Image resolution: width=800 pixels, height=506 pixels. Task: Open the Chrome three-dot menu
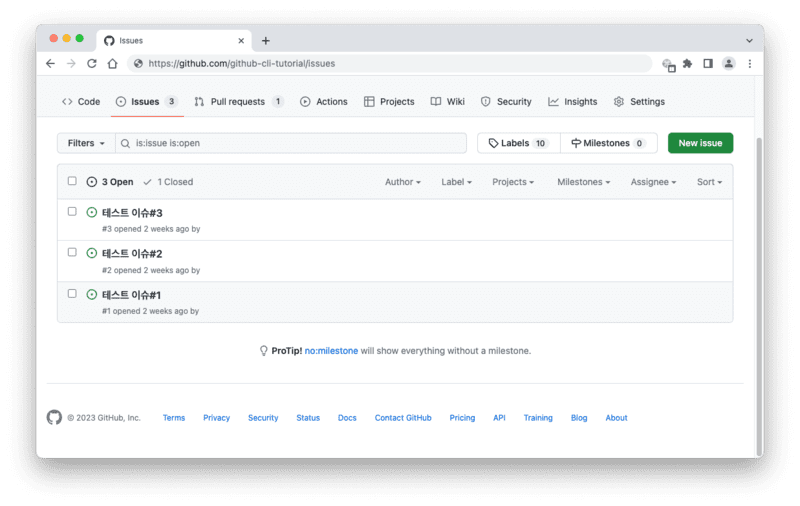750,63
